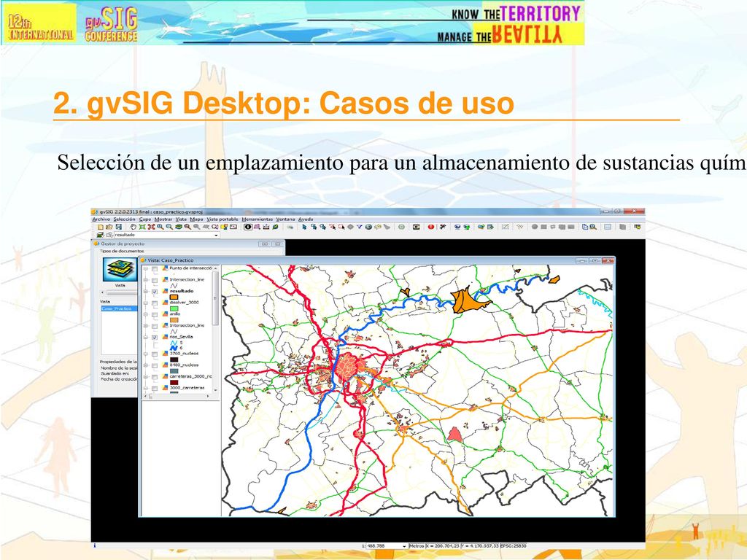This screenshot has width=747, height=560.
Task: Enable the Punto de intersección layer checkbox
Action: point(155,269)
